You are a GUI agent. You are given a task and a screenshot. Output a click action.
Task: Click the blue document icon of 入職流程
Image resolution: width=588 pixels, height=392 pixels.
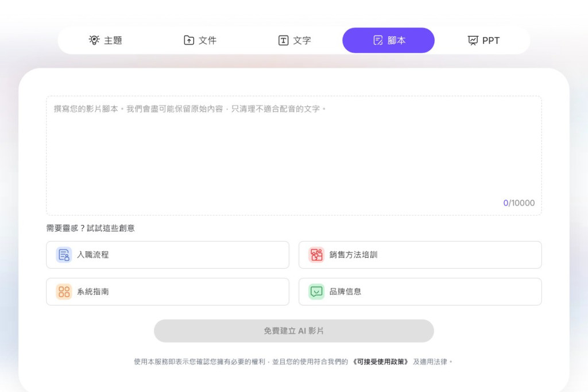[x=64, y=255]
